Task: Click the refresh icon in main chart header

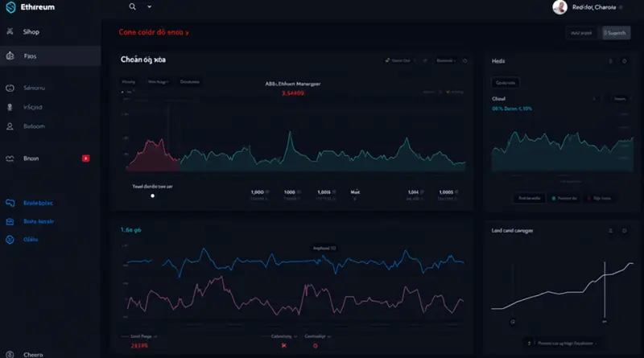Action: tap(465, 60)
